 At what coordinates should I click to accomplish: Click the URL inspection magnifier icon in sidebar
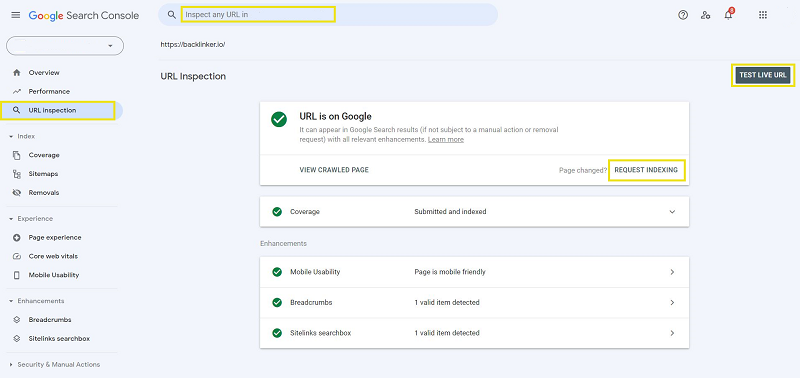[x=17, y=110]
